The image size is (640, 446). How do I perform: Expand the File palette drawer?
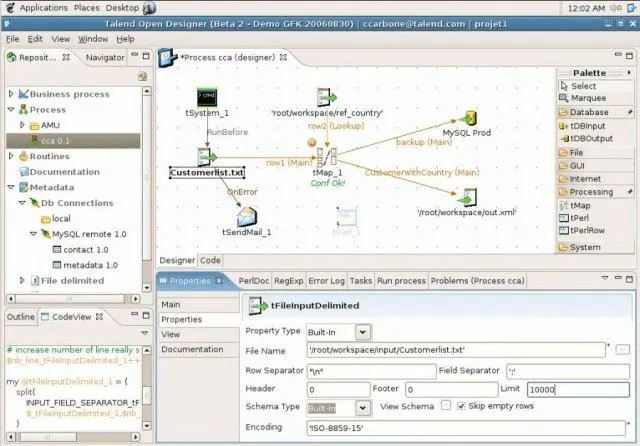[595, 153]
